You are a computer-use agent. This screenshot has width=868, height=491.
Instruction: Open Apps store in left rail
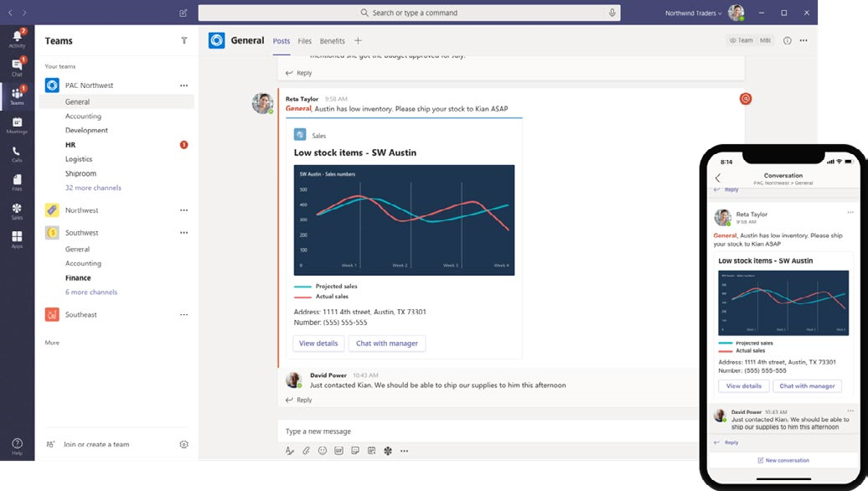(17, 239)
